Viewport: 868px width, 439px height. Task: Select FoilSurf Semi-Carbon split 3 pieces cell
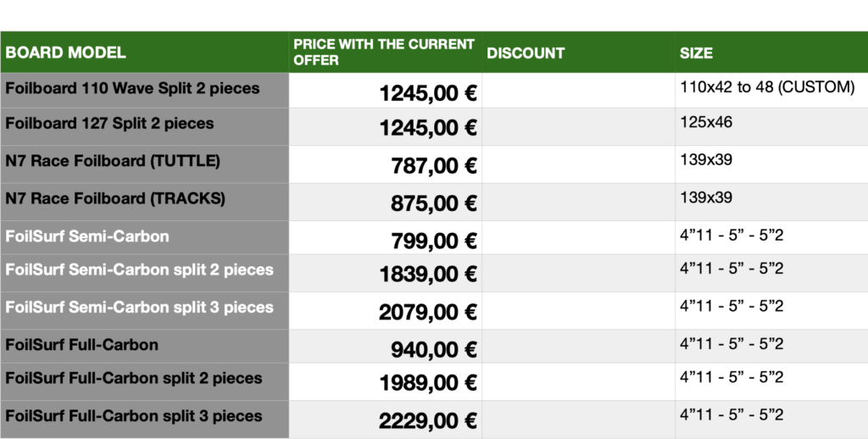[x=144, y=310]
